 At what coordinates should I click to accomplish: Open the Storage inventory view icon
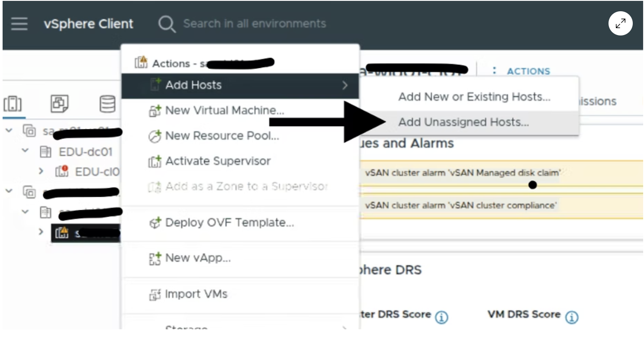(107, 103)
